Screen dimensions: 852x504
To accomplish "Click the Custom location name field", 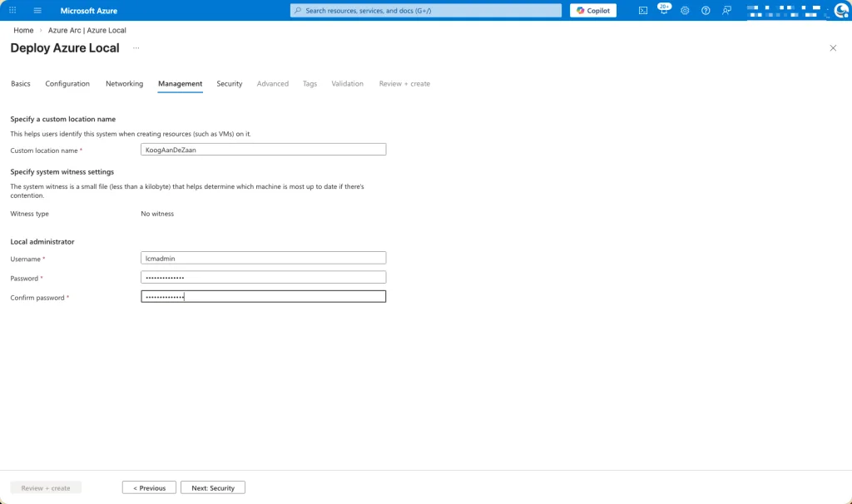I will [263, 150].
